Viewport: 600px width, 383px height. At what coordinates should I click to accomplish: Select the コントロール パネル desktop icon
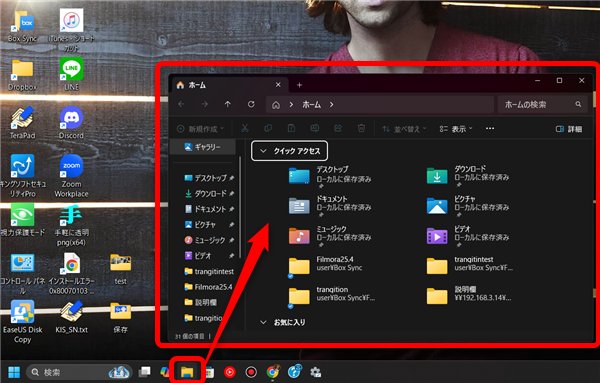pyautogui.click(x=23, y=274)
